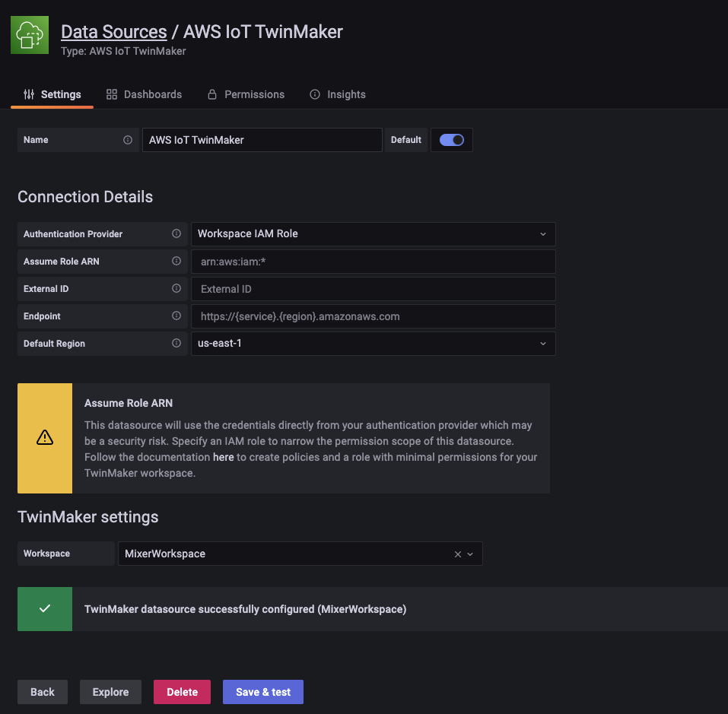The width and height of the screenshot is (728, 714).
Task: Click the Settings tab sliders icon
Action: point(29,94)
